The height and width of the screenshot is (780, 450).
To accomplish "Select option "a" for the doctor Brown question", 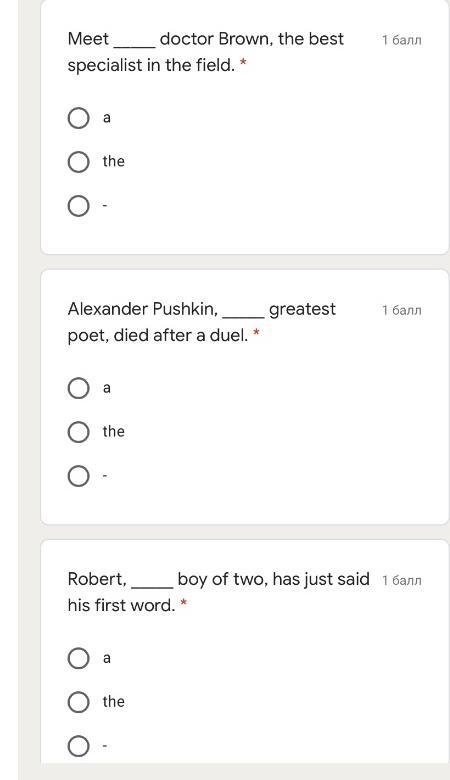I will [78, 118].
